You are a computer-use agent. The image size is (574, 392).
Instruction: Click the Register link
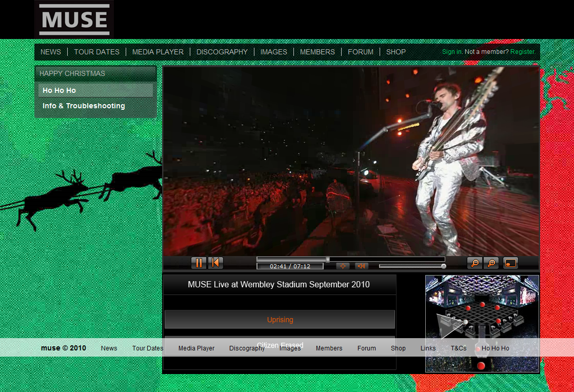522,52
